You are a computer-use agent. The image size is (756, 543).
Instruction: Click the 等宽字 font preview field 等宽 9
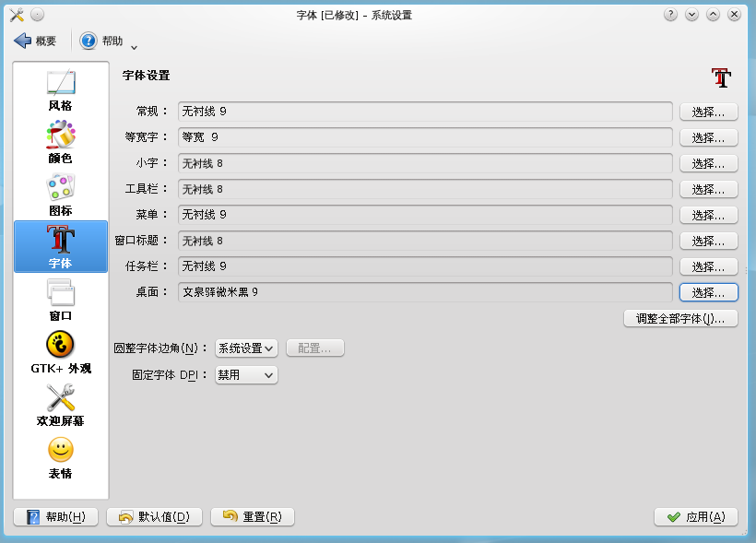(425, 137)
